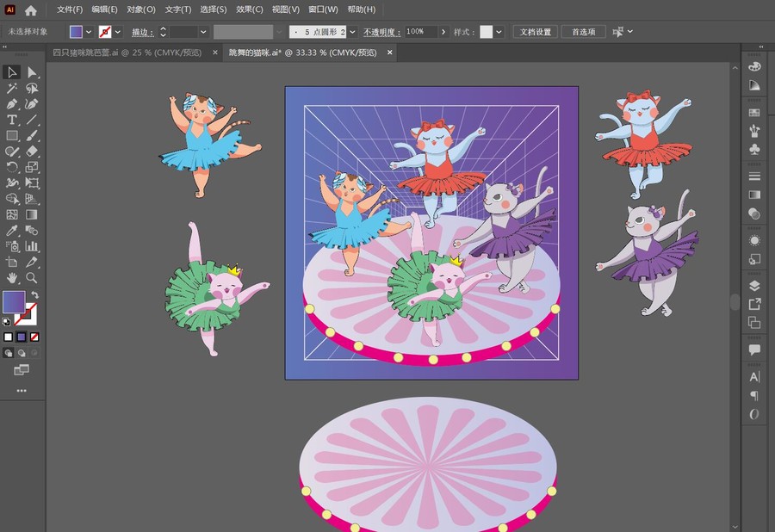775x532 pixels.
Task: Set paint mode to Gradient
Action: 22,337
